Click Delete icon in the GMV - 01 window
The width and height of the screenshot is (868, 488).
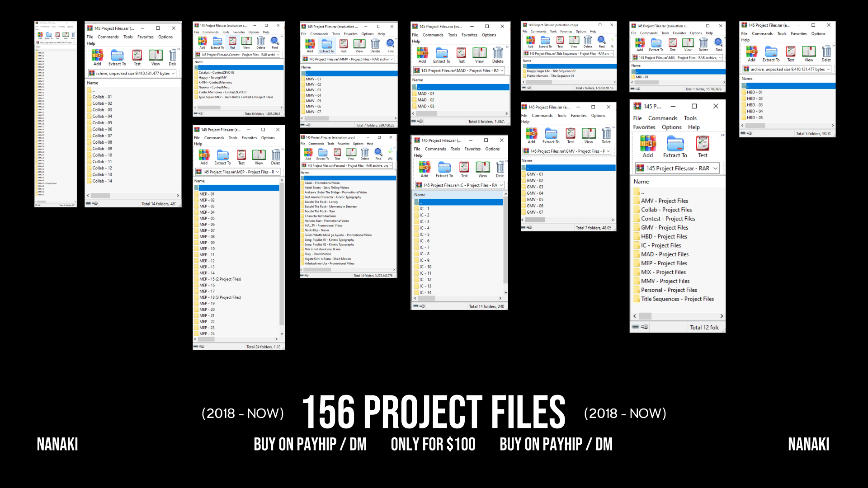pyautogui.click(x=606, y=133)
